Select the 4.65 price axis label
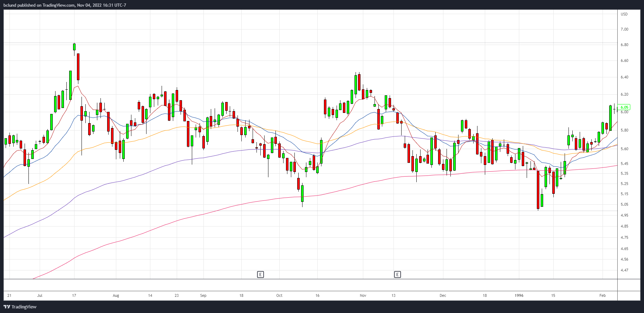The width and height of the screenshot is (644, 313). point(624,249)
